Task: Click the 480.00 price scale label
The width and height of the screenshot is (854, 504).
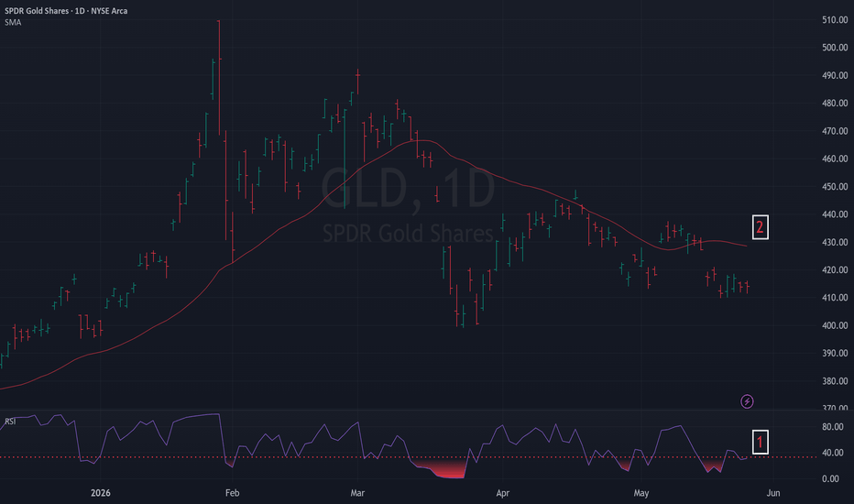Action: click(x=835, y=103)
